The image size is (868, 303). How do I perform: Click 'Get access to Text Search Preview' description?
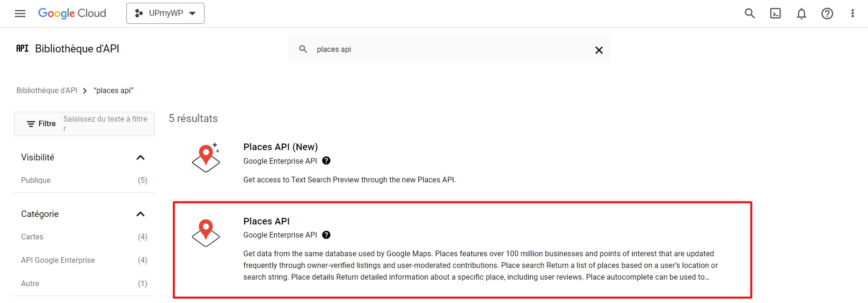350,180
